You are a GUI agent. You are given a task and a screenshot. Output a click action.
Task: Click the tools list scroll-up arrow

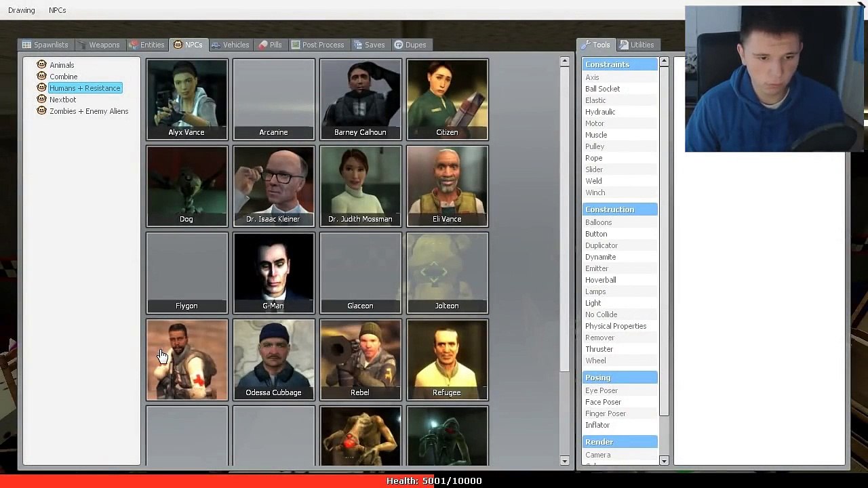coord(664,62)
